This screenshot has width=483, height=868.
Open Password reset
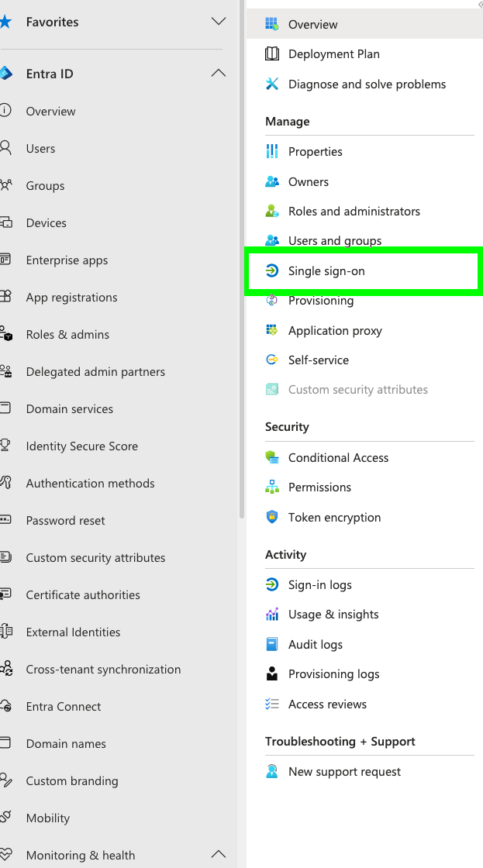tap(65, 520)
